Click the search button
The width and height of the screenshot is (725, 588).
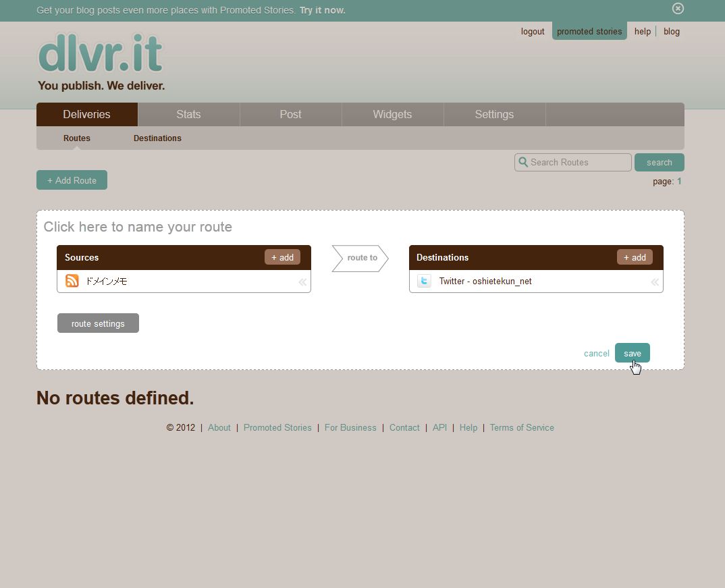pyautogui.click(x=660, y=162)
